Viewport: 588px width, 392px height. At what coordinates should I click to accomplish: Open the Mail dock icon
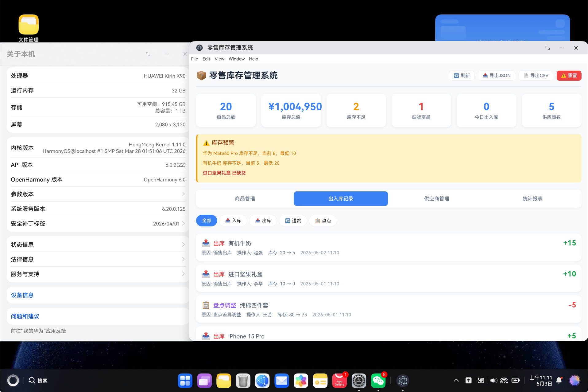(x=282, y=381)
